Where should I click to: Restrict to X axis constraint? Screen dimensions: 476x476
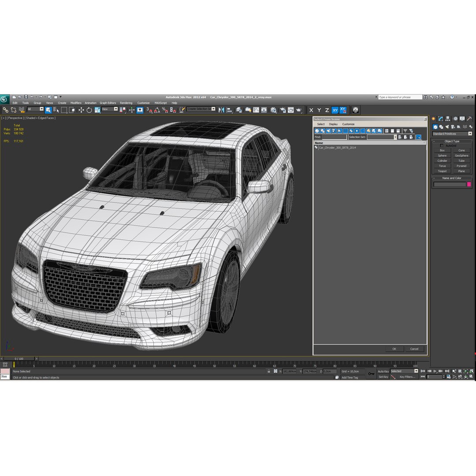click(x=311, y=110)
